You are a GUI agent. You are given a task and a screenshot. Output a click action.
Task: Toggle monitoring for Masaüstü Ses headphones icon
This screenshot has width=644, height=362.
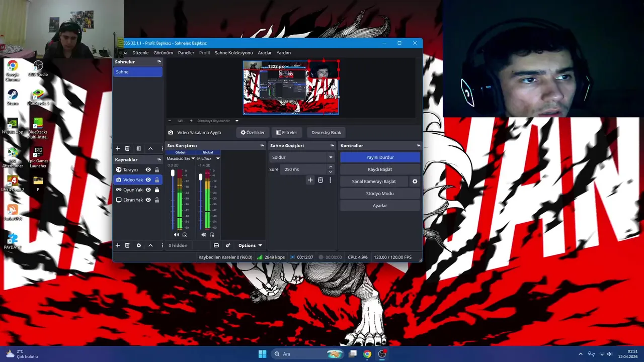[x=185, y=235]
